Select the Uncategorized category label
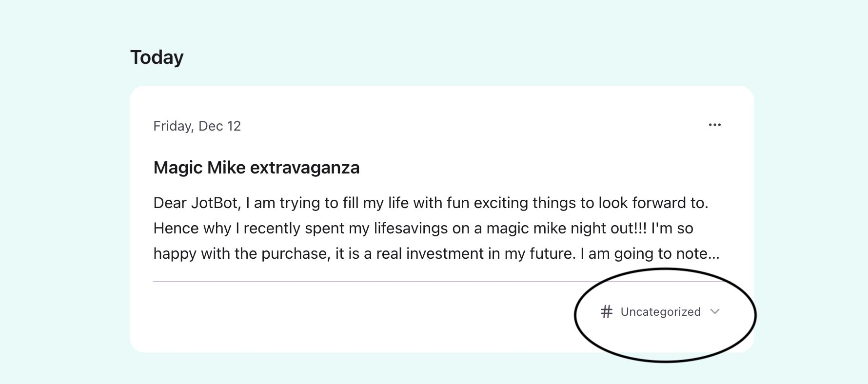 click(660, 312)
